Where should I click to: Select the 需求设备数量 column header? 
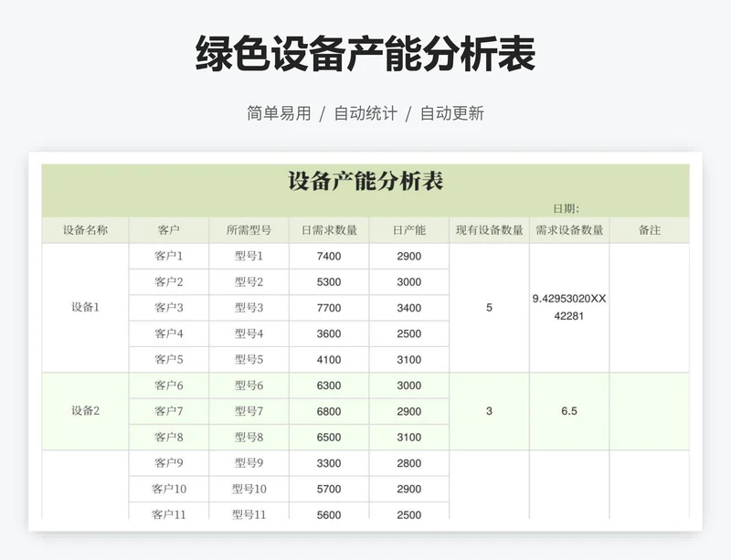point(569,230)
